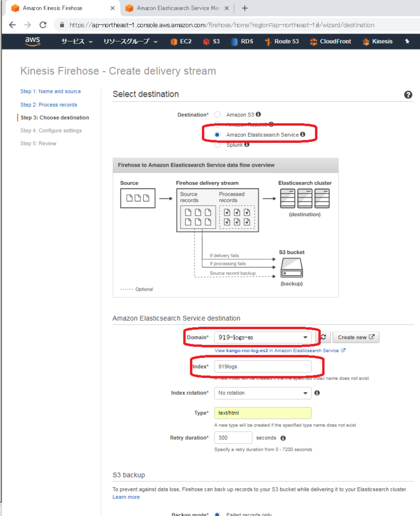Viewport: 420px width, 516px height.
Task: Open a new browser tab
Action: tap(245, 8)
